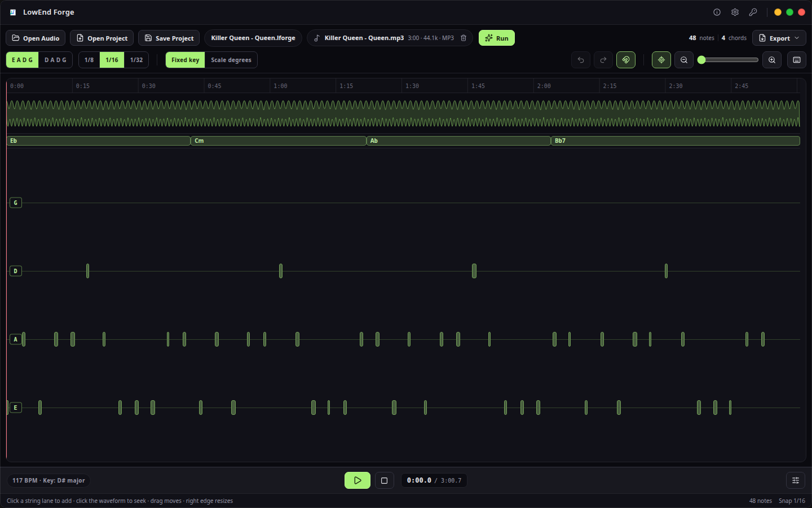Viewport: 812px width, 508px height.
Task: Select the last note on the D string
Action: point(666,271)
